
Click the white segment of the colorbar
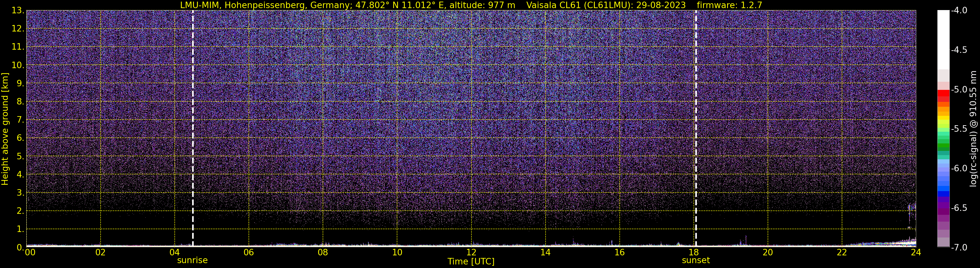tap(943, 40)
